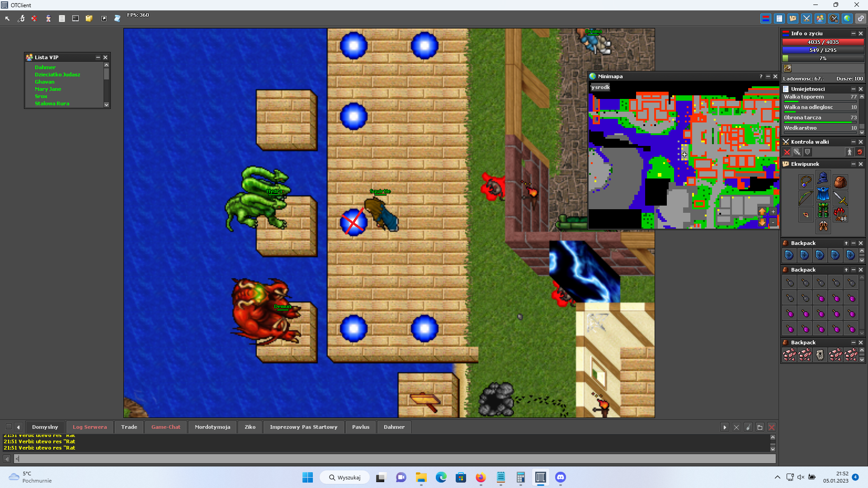Screen dimensions: 868x488
Task: Collapse the third Backpack panel
Action: [x=854, y=343]
